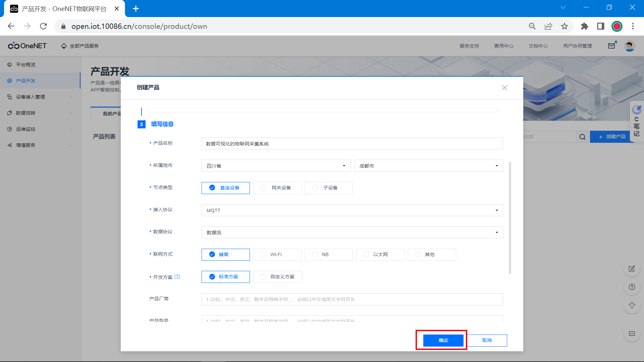
Task: Select the 网关设备 node type
Action: click(x=277, y=188)
